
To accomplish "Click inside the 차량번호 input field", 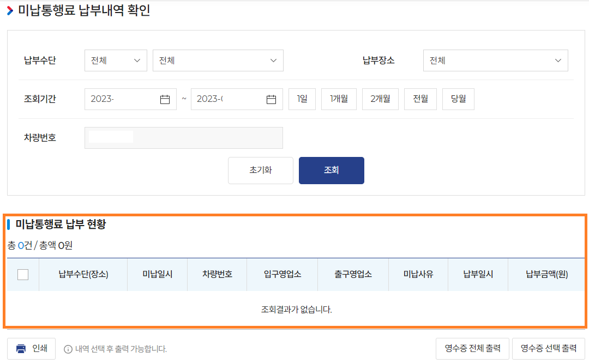I will [x=183, y=137].
